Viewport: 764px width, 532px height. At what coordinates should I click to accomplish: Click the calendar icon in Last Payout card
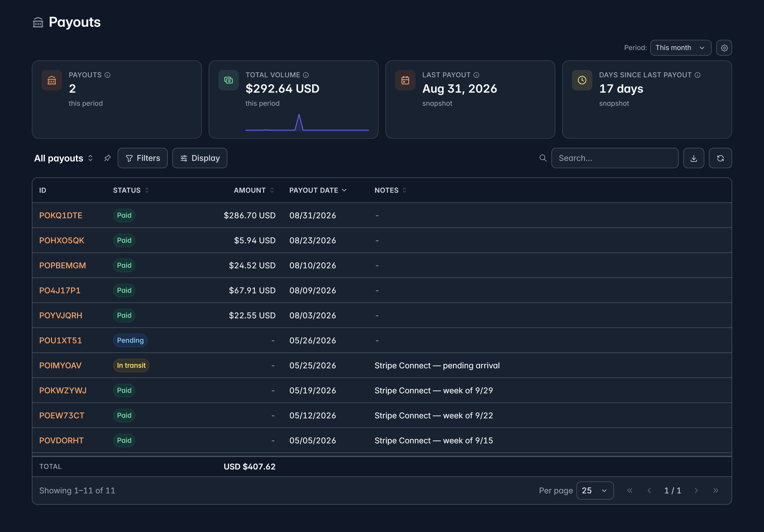tap(405, 80)
